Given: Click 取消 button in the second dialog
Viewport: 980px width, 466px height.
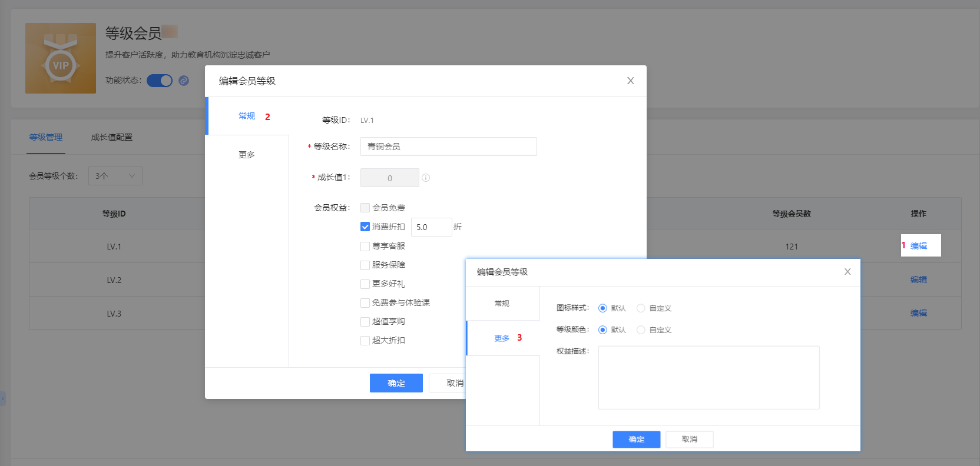Looking at the screenshot, I should [x=689, y=440].
